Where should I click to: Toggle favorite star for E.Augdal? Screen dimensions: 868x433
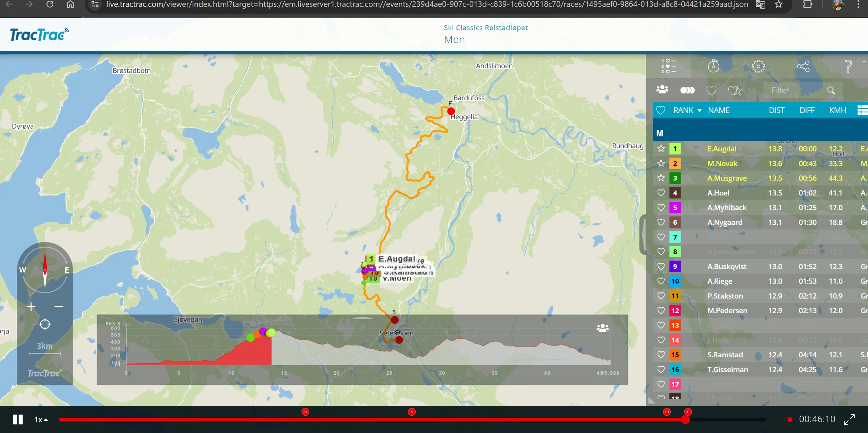661,149
